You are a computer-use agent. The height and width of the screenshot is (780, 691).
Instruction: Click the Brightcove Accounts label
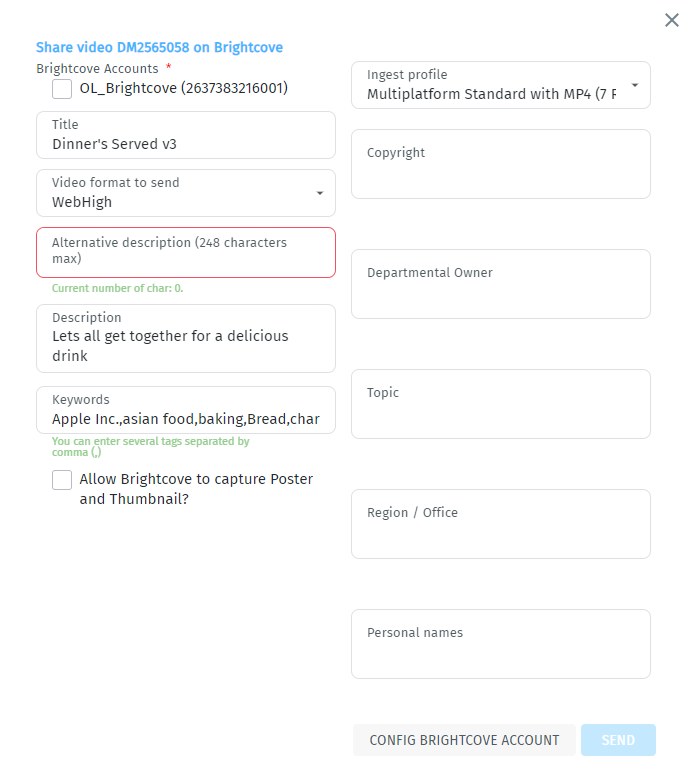(x=97, y=69)
